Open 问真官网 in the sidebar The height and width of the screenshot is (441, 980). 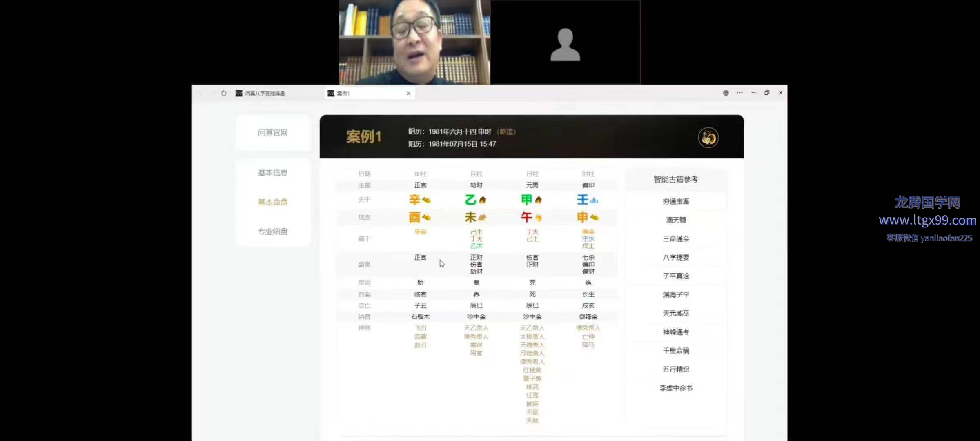point(273,133)
